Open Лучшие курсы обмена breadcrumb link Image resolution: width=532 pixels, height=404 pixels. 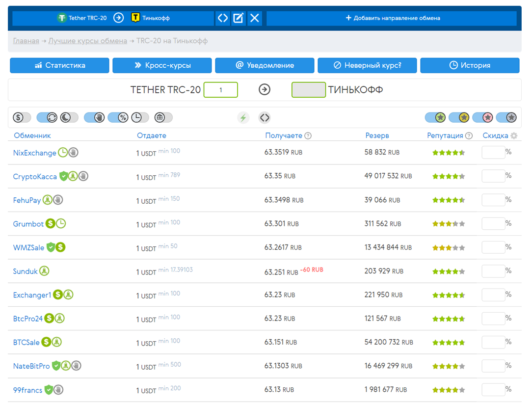(87, 41)
